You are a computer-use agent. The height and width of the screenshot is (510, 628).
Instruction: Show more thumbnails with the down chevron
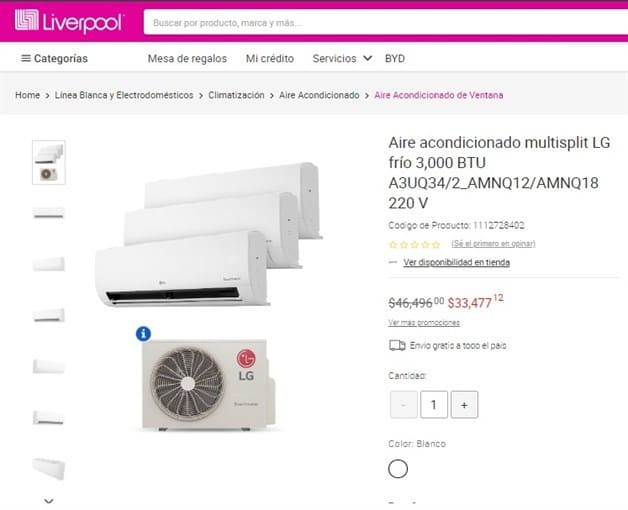(49, 501)
